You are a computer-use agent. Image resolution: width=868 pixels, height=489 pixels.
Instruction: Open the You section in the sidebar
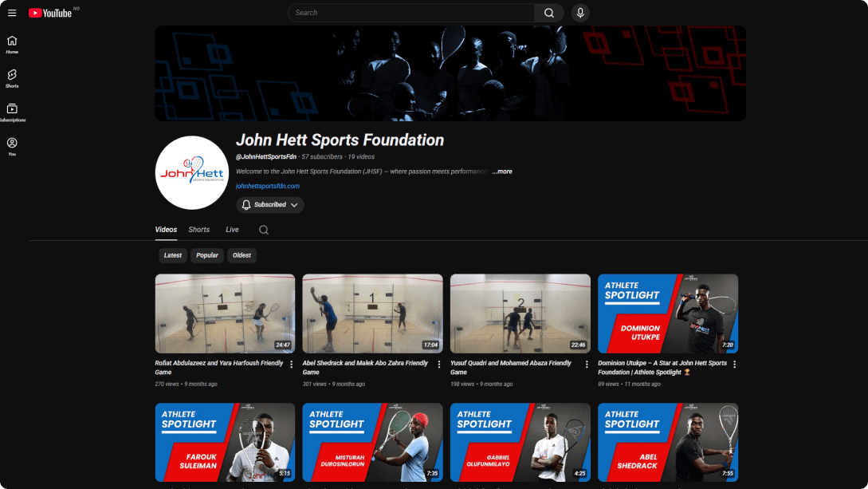(11, 144)
